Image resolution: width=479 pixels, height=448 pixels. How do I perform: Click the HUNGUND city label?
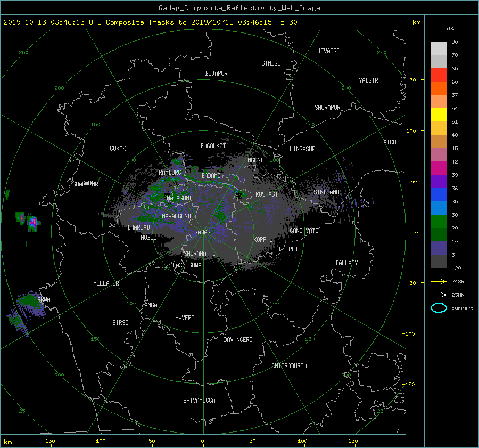252,160
